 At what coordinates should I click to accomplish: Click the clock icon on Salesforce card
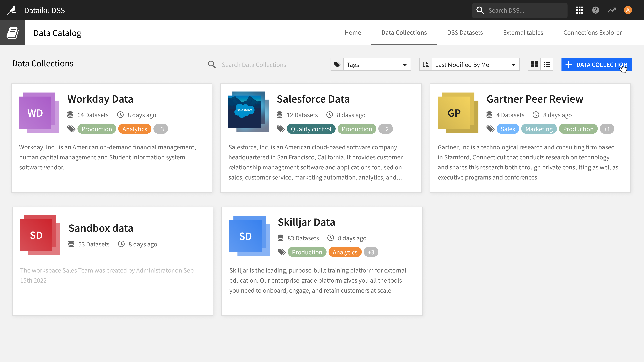click(330, 115)
